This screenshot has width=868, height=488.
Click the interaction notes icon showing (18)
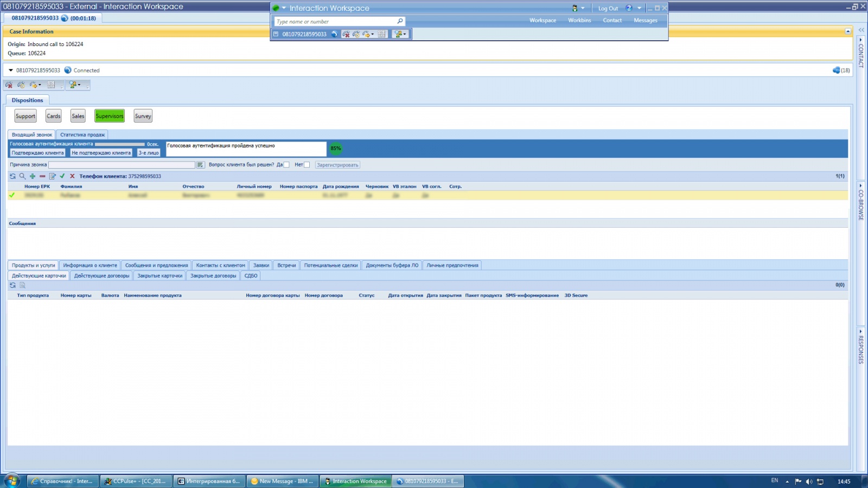841,70
